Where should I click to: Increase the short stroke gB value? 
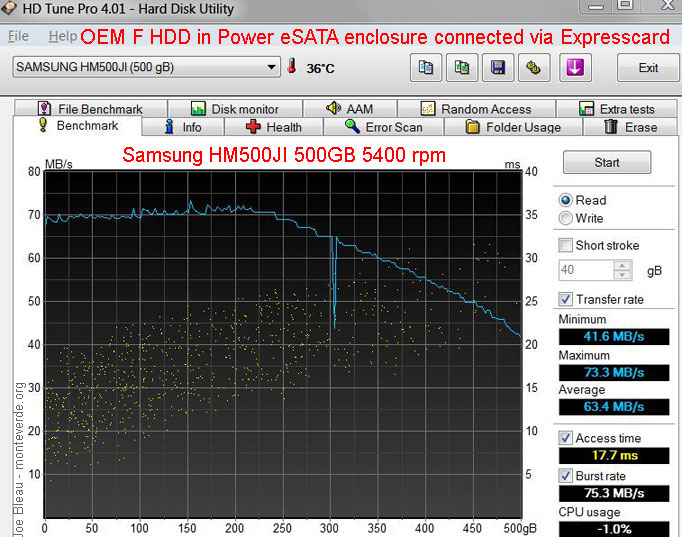pos(622,265)
